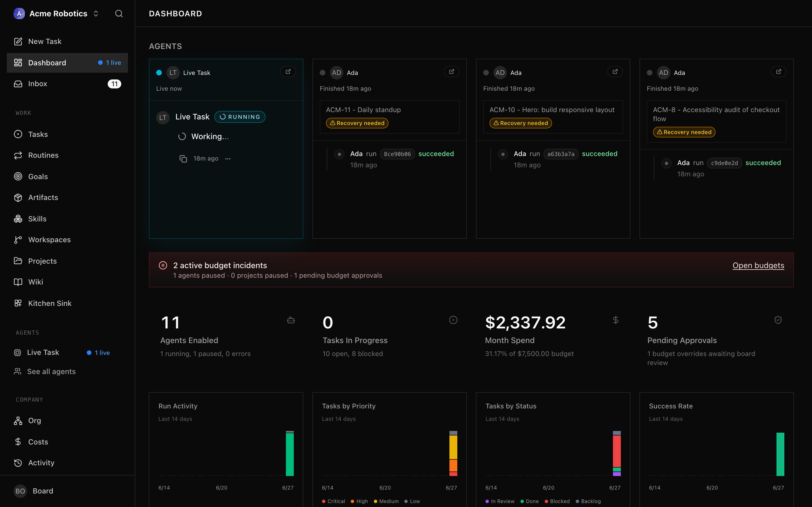The width and height of the screenshot is (812, 507).
Task: Click the budget incidents pause icon
Action: [x=163, y=265]
